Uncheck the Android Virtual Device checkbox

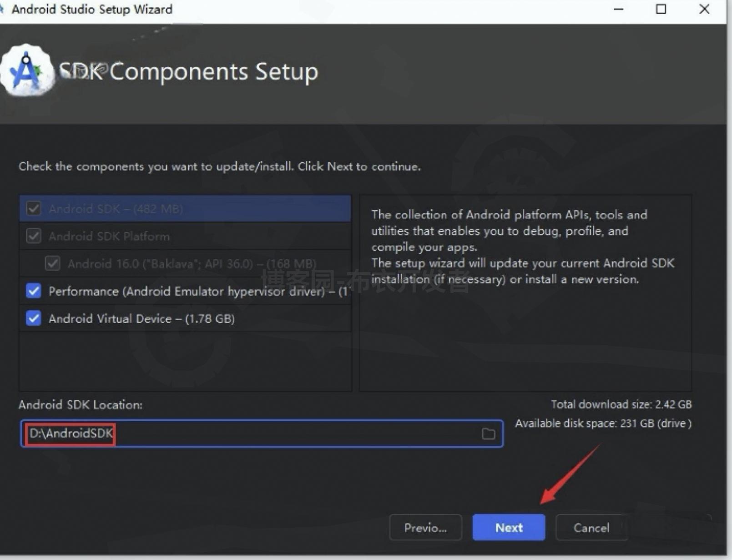click(34, 318)
